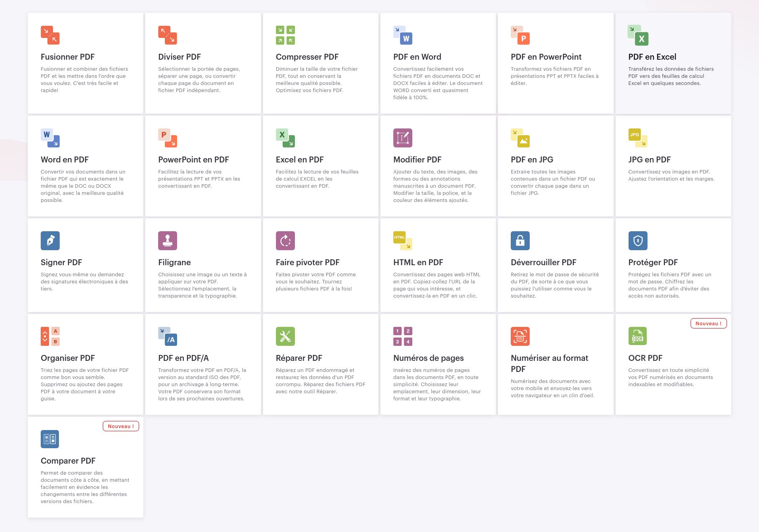
Task: Open the PowerPoint en PDF title
Action: 193,160
